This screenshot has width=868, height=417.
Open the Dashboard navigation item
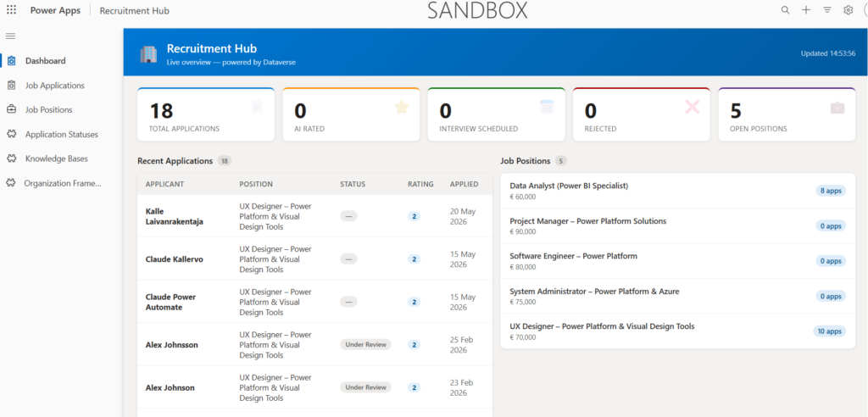coord(62,61)
